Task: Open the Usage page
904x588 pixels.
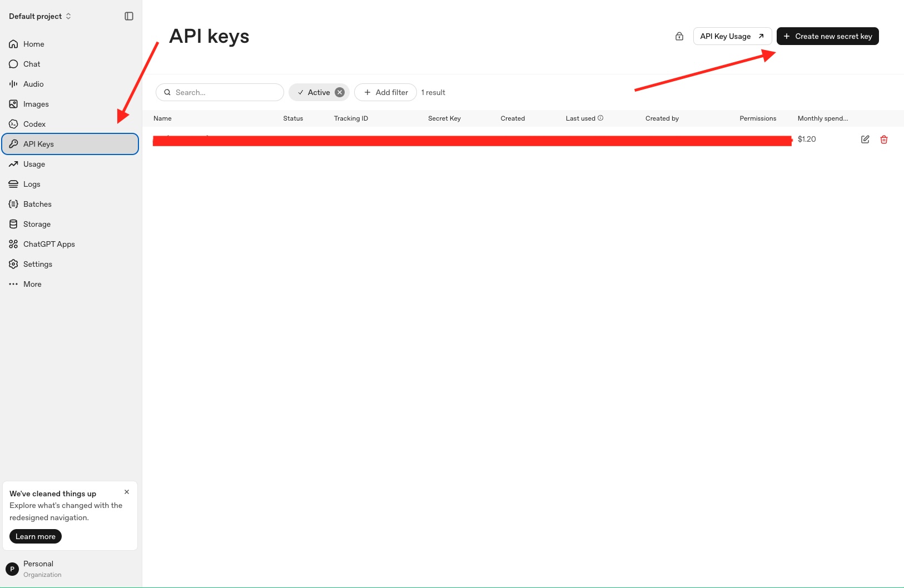Action: click(x=70, y=164)
